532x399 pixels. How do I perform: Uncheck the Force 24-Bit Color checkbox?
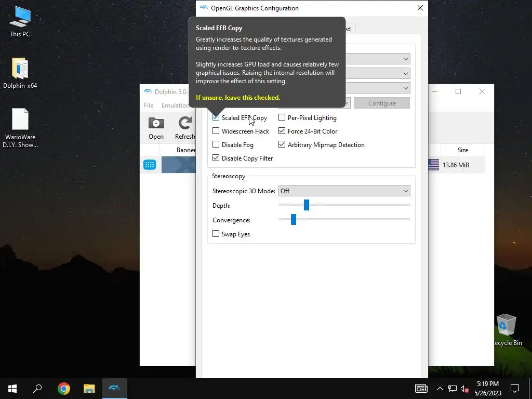282,131
